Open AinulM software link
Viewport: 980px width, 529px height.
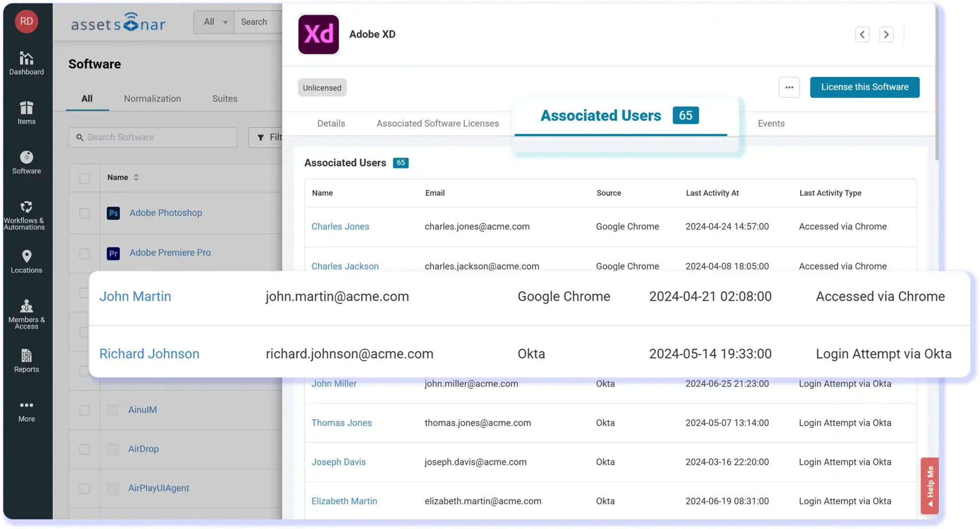coord(143,410)
